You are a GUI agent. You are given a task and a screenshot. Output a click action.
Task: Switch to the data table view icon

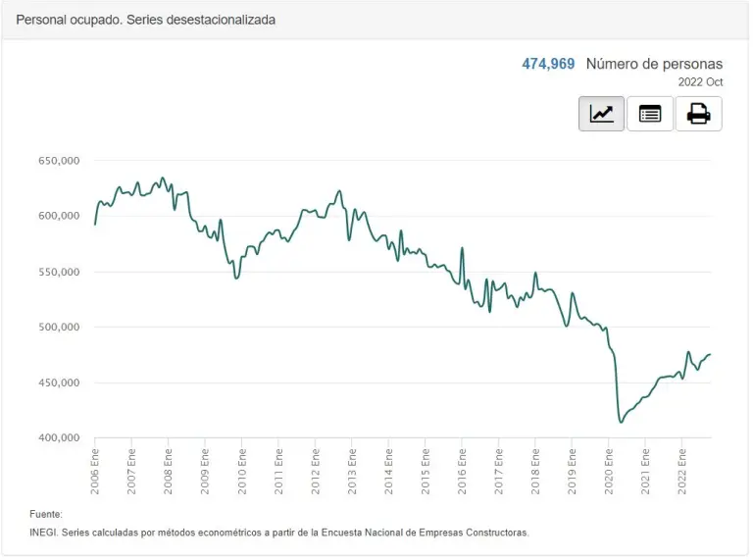coord(649,114)
